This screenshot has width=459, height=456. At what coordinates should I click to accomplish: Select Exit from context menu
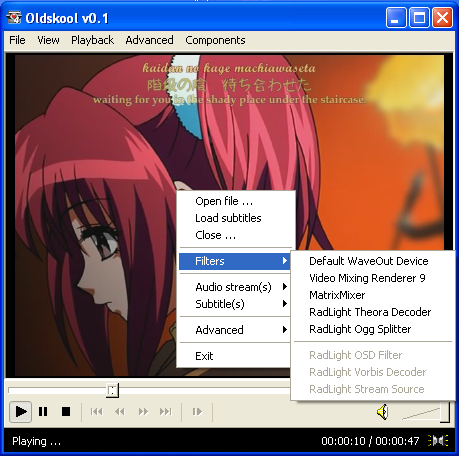click(235, 356)
